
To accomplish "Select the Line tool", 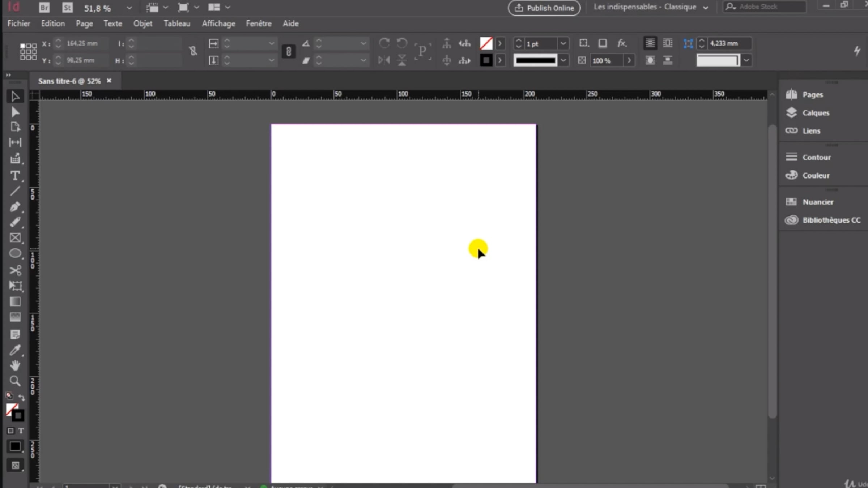I will (15, 191).
